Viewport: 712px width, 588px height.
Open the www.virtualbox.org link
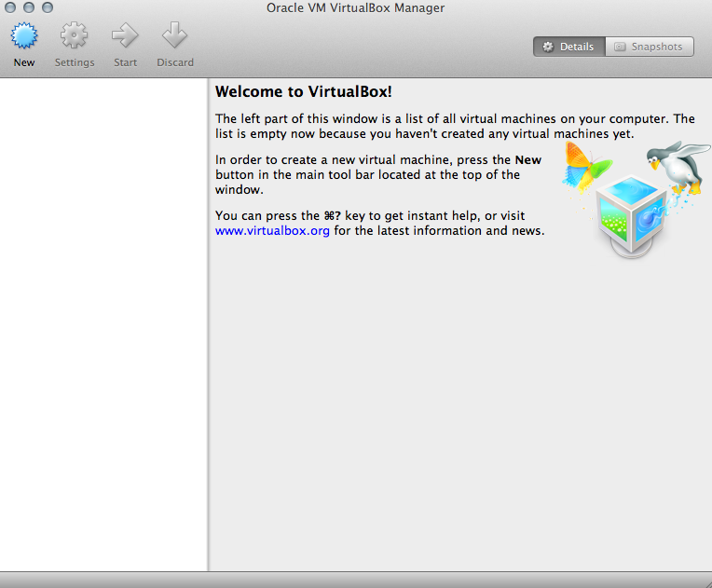[x=272, y=231]
